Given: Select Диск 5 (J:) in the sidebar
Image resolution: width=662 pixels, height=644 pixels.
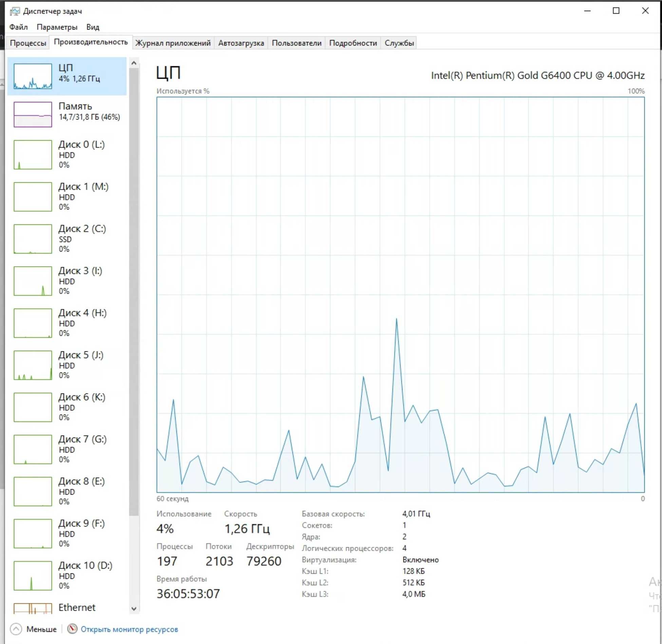Looking at the screenshot, I should pos(67,365).
